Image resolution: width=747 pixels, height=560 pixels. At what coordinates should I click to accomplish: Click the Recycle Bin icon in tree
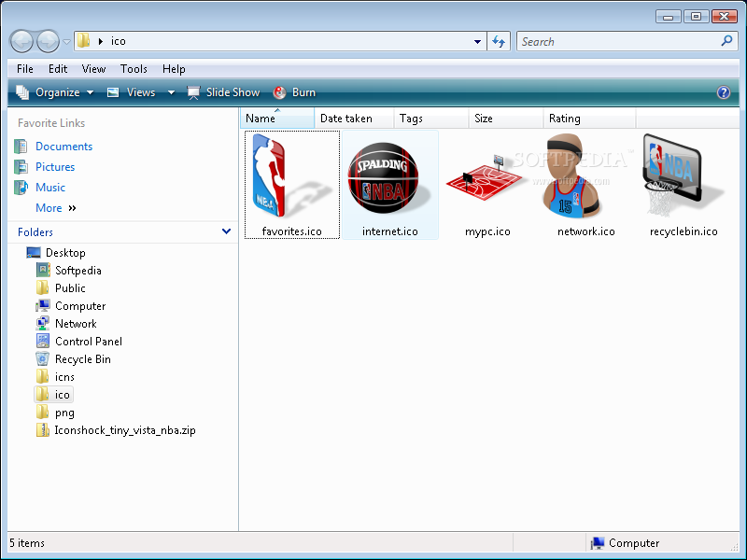tap(42, 359)
